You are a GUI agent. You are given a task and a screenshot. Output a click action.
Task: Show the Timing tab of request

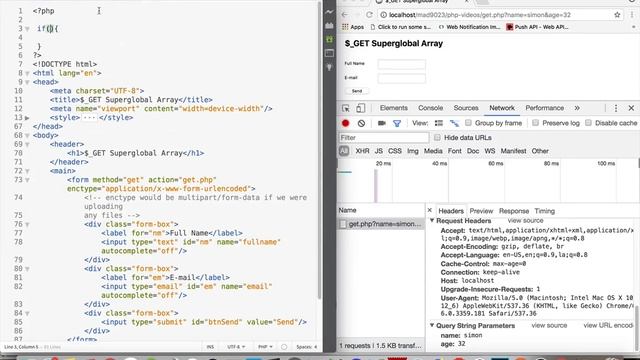(544, 211)
